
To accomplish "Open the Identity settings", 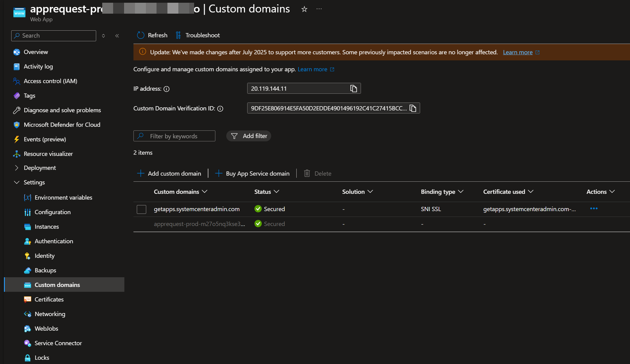I will (x=45, y=256).
